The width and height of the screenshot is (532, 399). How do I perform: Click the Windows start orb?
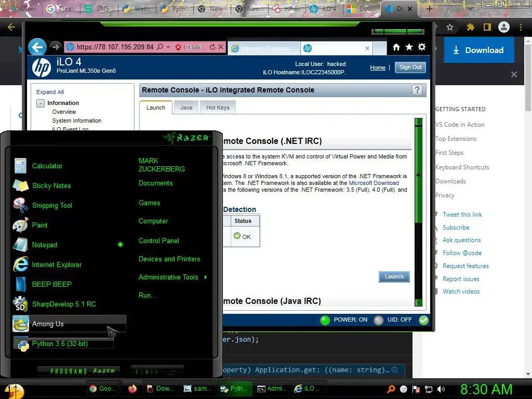coord(14,391)
